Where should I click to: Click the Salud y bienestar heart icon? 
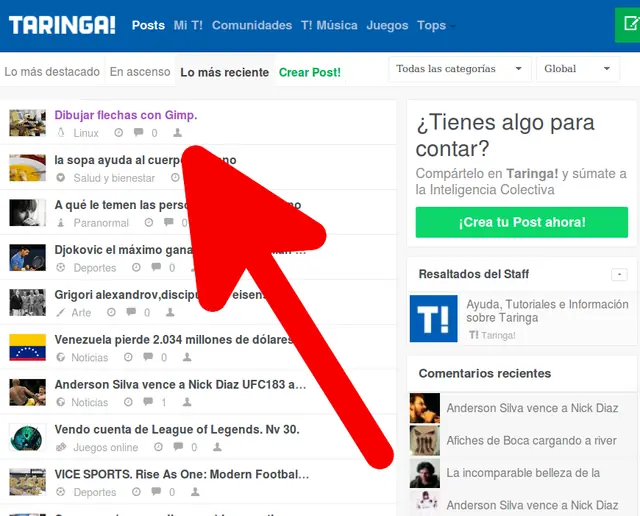tap(61, 178)
